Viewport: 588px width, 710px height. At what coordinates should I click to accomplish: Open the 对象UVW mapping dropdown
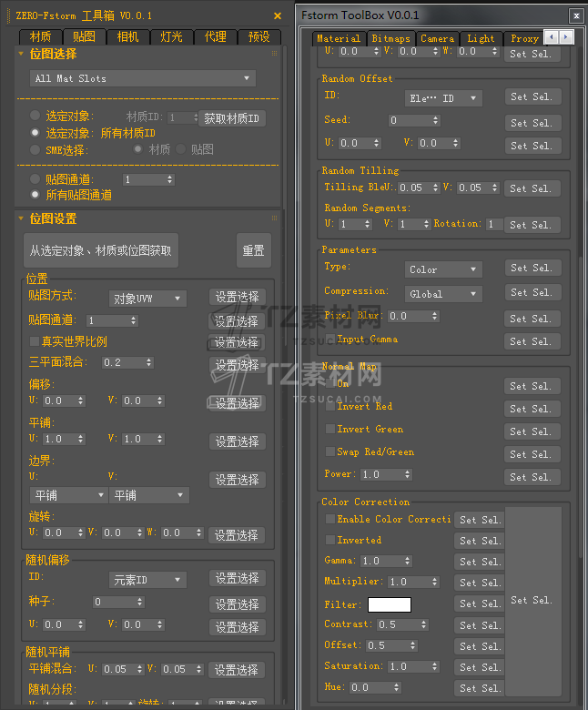tap(147, 299)
